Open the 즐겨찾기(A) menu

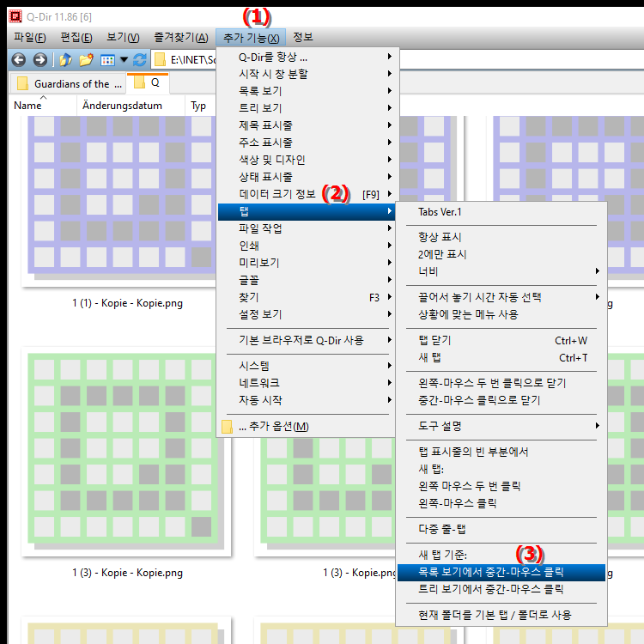(180, 38)
